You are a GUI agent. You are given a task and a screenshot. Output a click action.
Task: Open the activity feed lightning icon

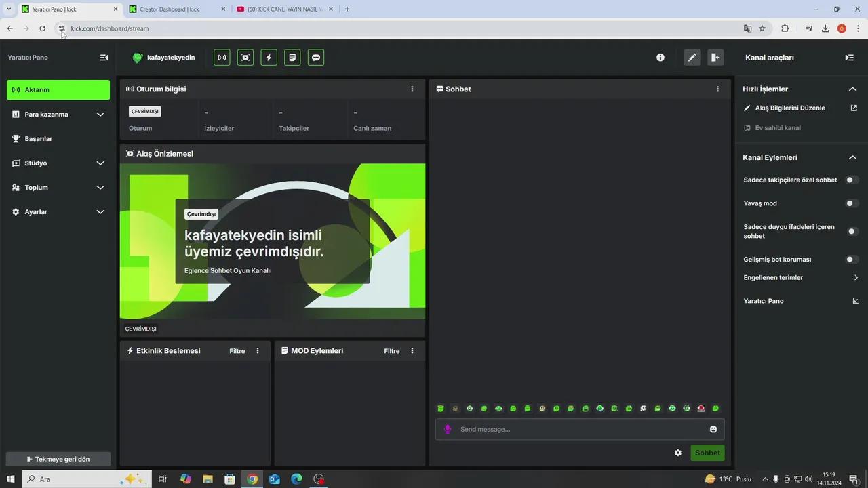(269, 57)
